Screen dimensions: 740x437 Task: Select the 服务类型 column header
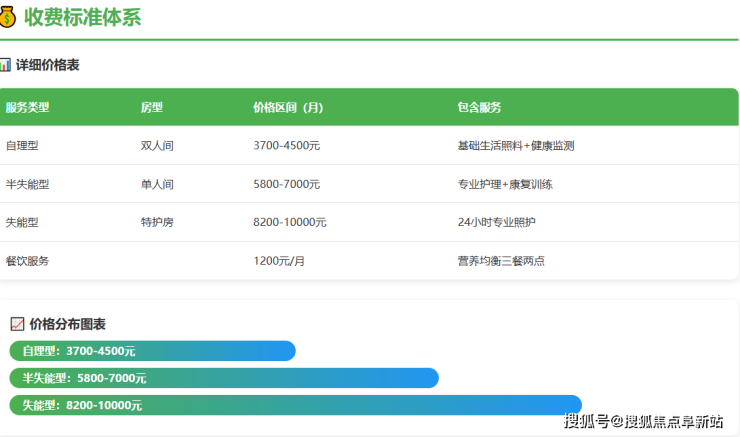pos(27,107)
